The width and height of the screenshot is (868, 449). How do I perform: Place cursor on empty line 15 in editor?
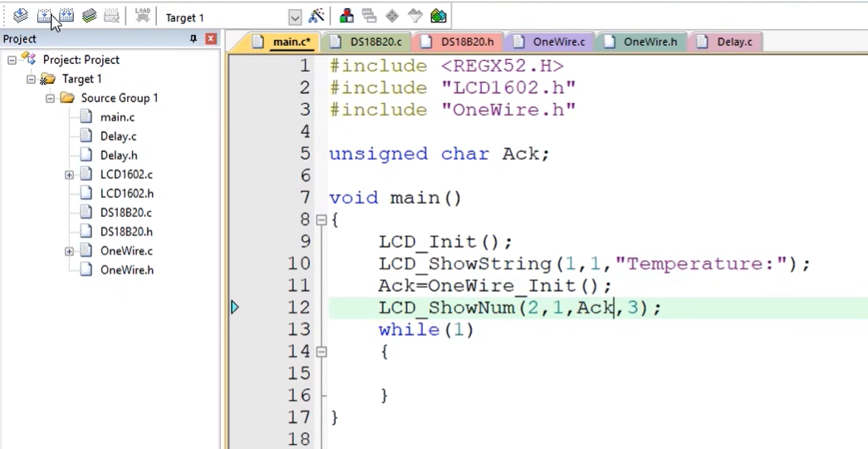(598, 373)
